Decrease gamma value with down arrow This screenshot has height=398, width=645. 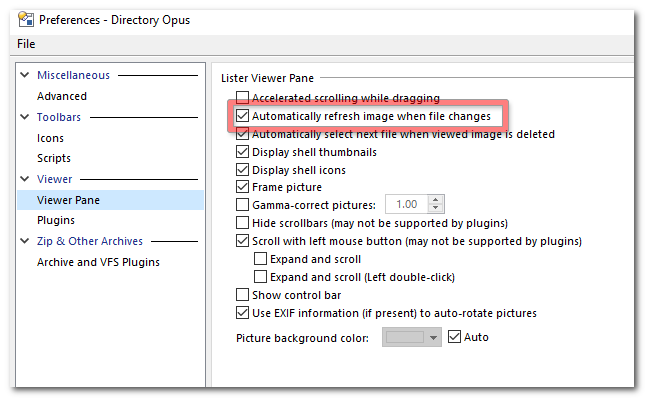point(436,208)
